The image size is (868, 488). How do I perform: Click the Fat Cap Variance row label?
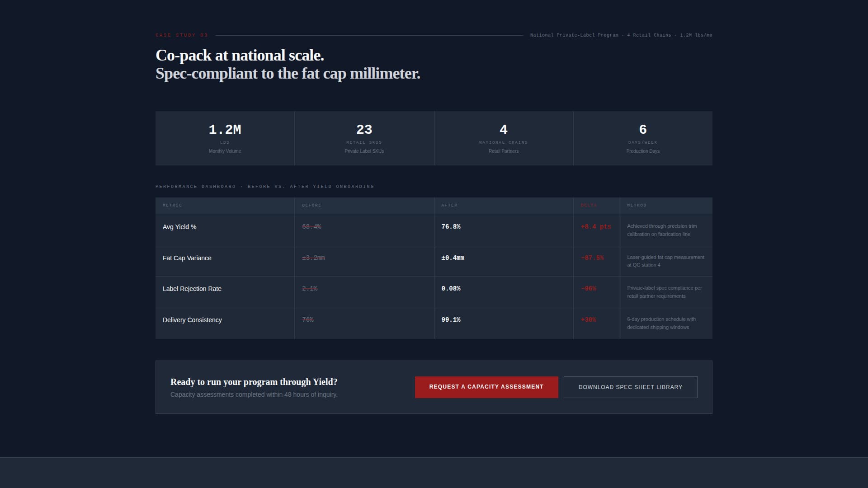point(187,258)
